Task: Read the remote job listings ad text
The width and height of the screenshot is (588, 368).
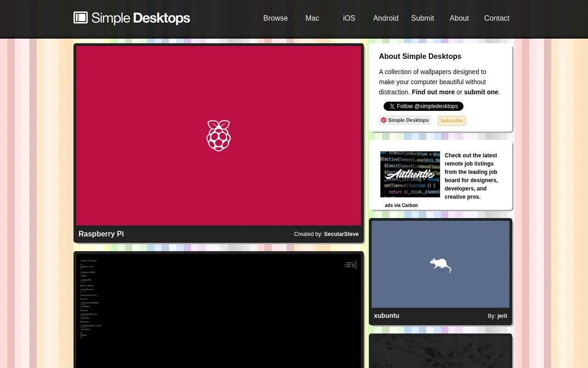Action: pos(471,176)
